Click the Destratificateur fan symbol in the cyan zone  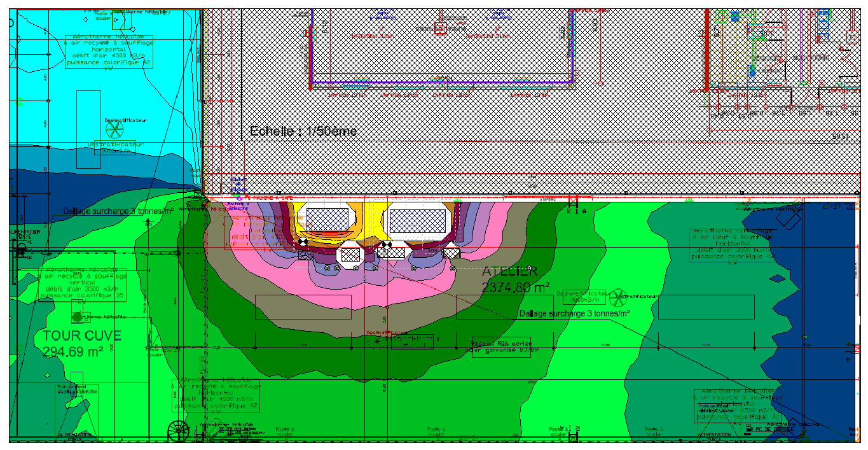tap(114, 129)
